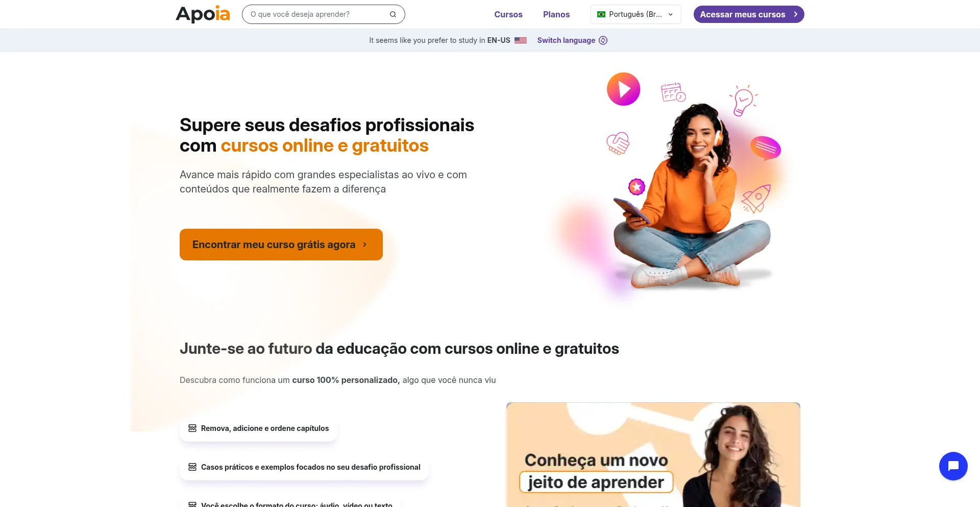Open the Planos menu item
This screenshot has height=507, width=980.
pyautogui.click(x=556, y=14)
